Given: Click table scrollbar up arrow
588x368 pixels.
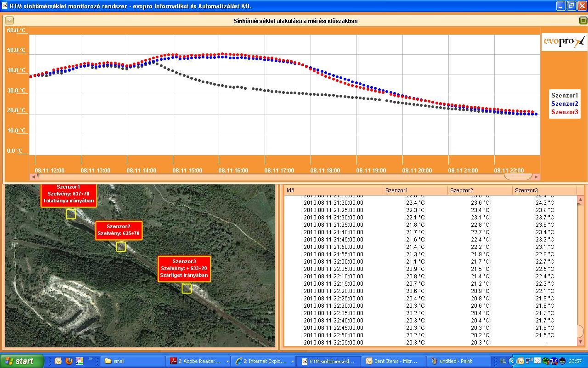Looking at the screenshot, I should [x=580, y=199].
